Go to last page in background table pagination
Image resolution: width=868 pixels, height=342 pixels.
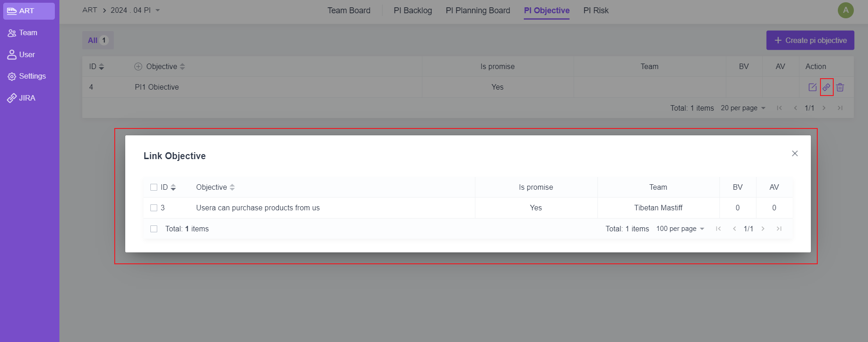(x=840, y=108)
